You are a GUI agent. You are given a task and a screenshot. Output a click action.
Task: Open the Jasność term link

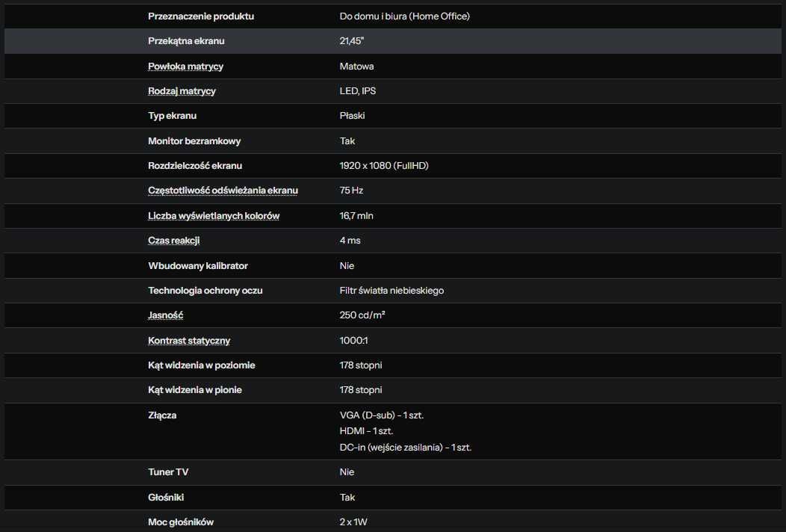click(165, 315)
